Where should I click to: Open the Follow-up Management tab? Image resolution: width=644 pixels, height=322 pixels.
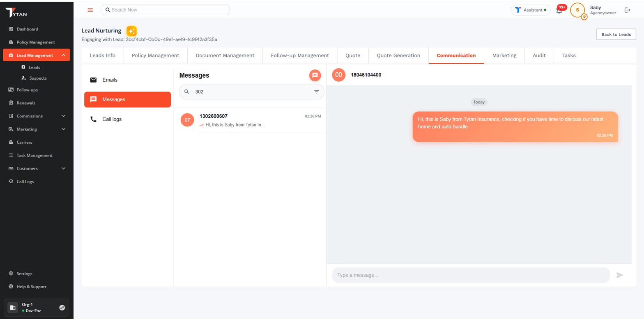tap(299, 55)
